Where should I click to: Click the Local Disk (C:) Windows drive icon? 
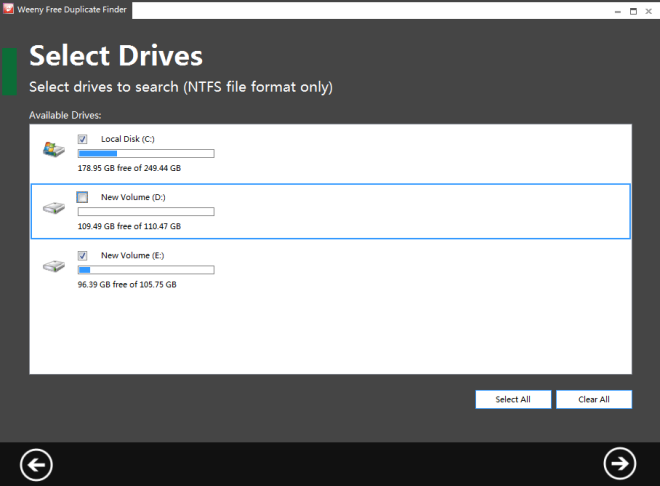point(54,149)
